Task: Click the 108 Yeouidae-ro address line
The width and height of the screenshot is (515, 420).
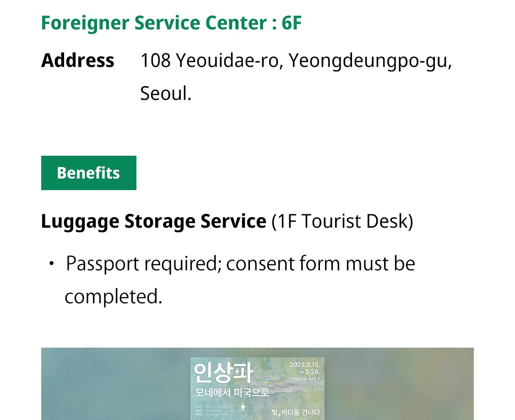Action: point(296,61)
